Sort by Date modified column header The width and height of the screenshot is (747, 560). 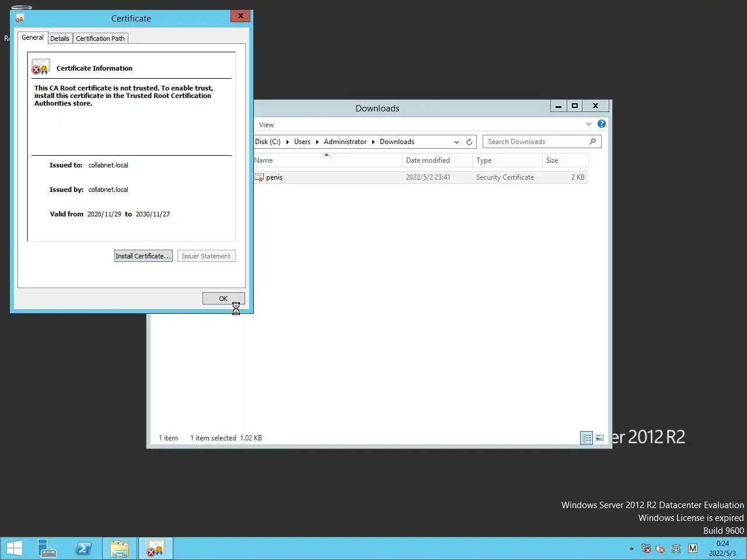pyautogui.click(x=437, y=160)
